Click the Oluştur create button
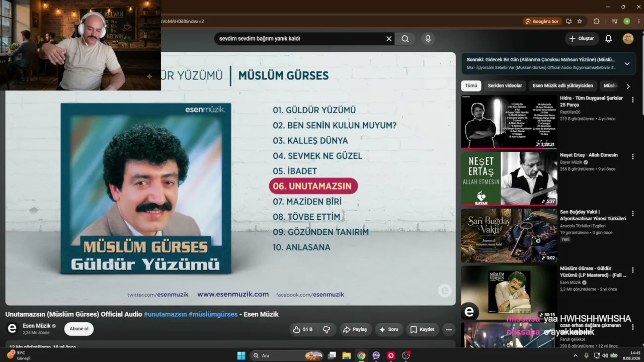This screenshot has width=644, height=362. (x=581, y=39)
